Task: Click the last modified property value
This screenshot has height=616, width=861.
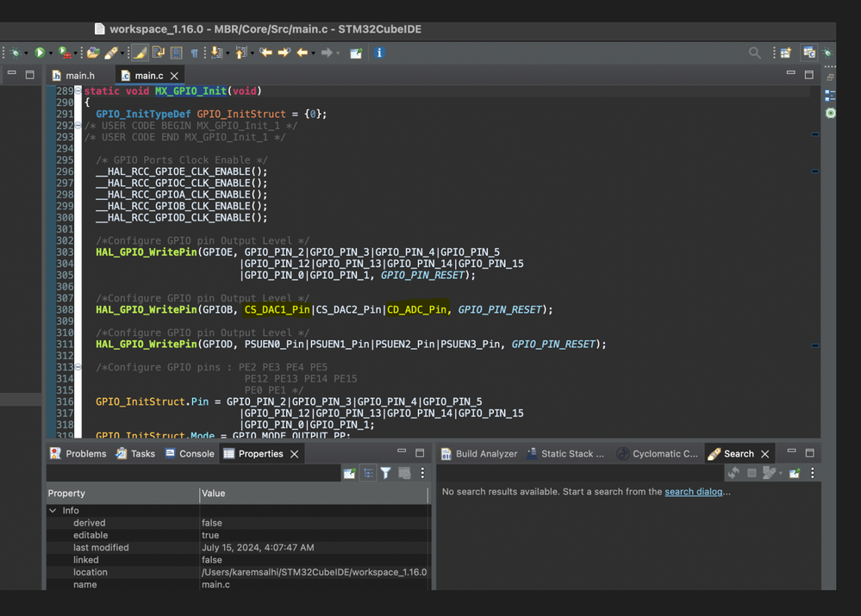Action: tap(258, 548)
